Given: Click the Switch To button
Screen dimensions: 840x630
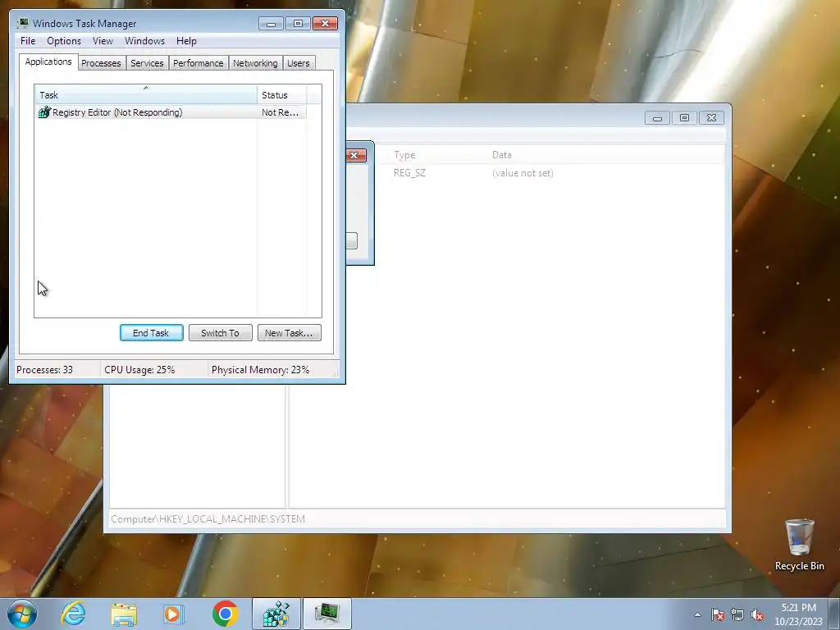Looking at the screenshot, I should tap(220, 333).
